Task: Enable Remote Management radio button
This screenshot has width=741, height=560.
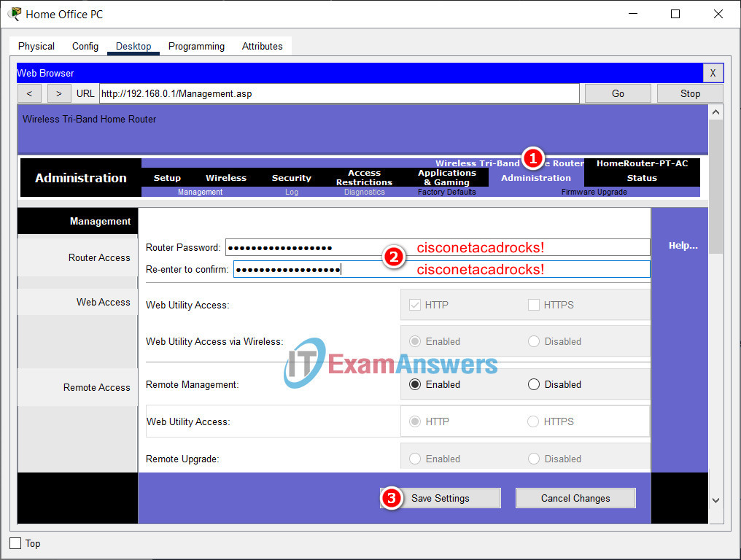Action: (415, 385)
